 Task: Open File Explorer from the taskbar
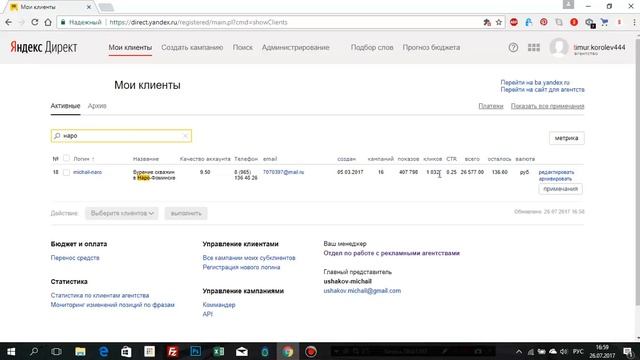click(80, 351)
